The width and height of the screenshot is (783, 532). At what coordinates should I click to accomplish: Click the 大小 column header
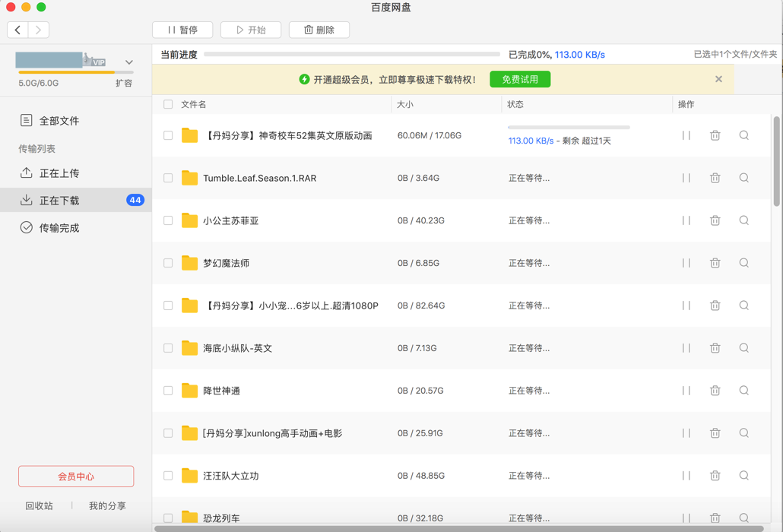[x=405, y=104]
